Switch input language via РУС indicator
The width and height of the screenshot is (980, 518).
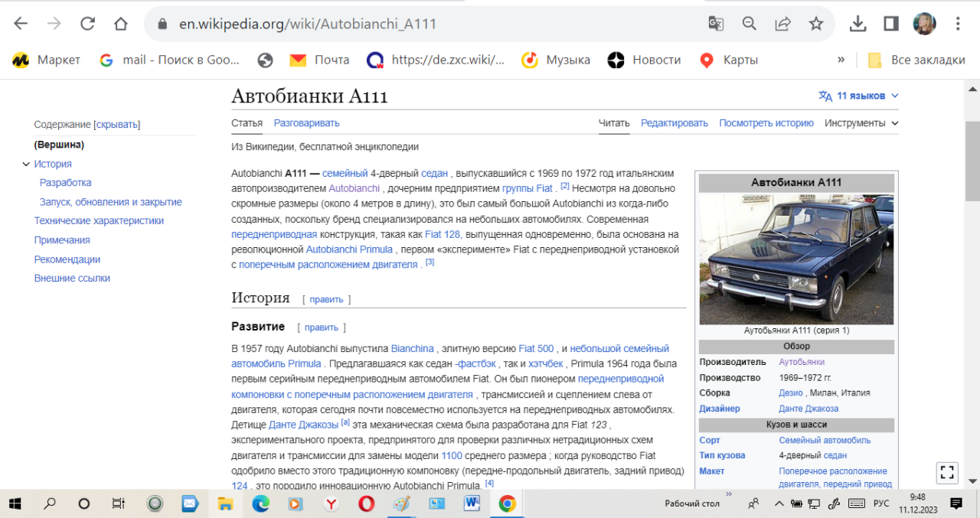(x=881, y=503)
